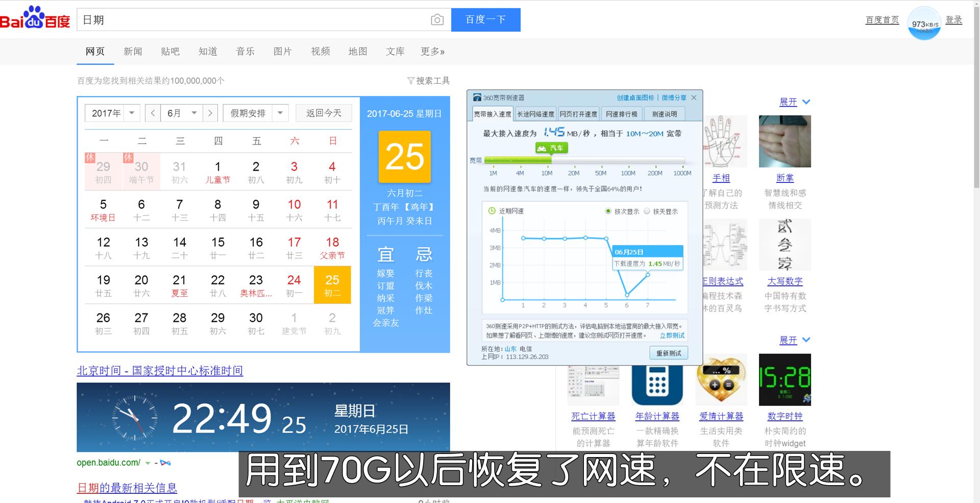Open image search via camera icon
980x503 pixels.
point(436,19)
